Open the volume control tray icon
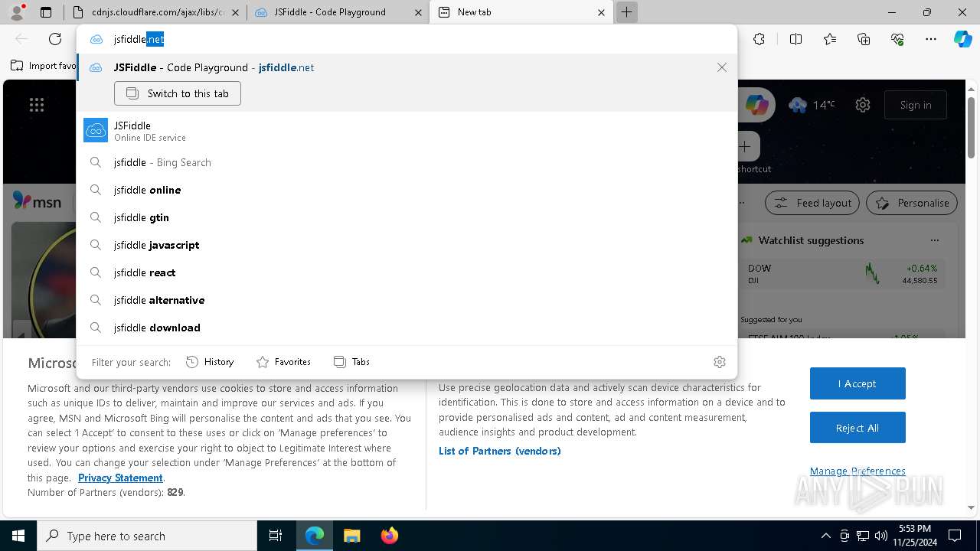This screenshot has height=551, width=980. [881, 536]
